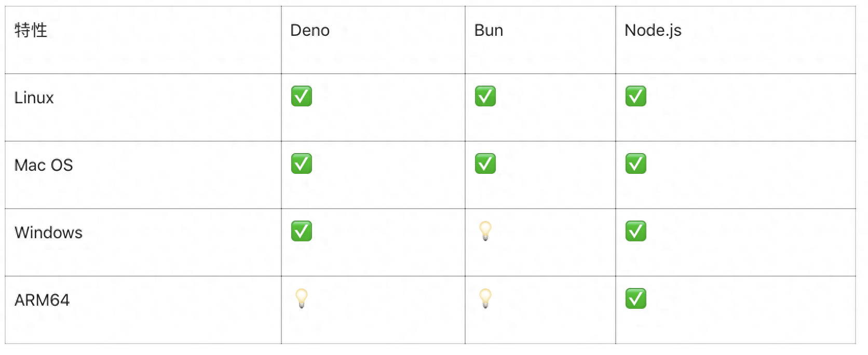Click the Deno ARM64 light bulb icon
This screenshot has width=868, height=355.
tap(302, 298)
